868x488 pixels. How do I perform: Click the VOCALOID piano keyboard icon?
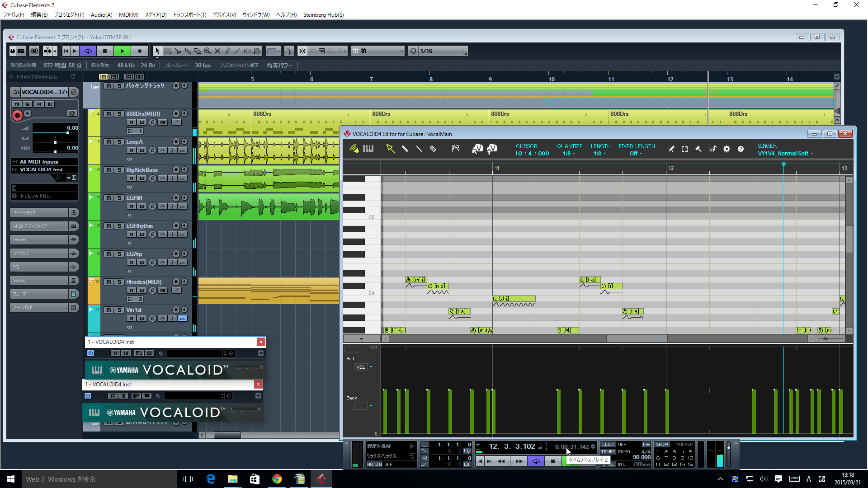click(368, 149)
